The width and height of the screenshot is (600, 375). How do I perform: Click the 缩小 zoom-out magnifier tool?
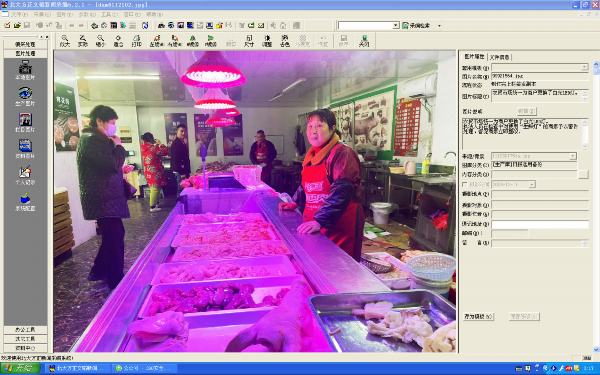tap(100, 41)
